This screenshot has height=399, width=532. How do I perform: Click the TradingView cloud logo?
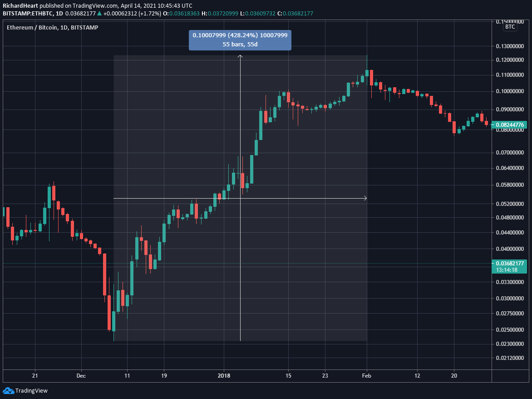9,390
